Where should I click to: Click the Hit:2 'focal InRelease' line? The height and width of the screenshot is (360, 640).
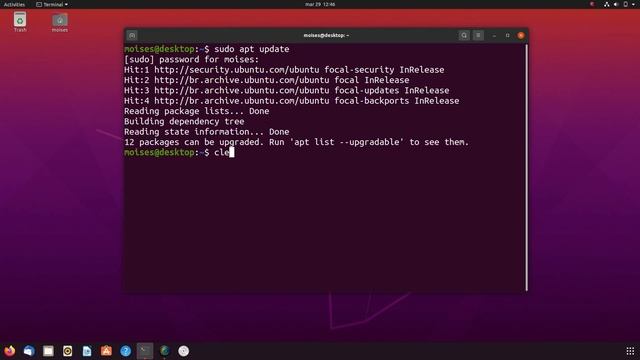267,80
